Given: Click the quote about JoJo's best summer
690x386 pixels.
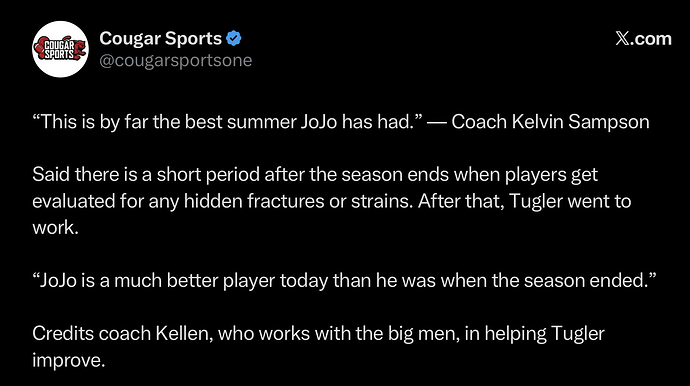Looking at the screenshot, I should coord(228,122).
